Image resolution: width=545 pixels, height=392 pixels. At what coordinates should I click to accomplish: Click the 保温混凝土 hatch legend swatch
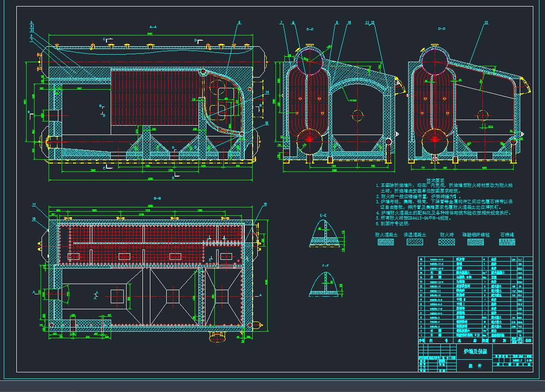pos(415,242)
